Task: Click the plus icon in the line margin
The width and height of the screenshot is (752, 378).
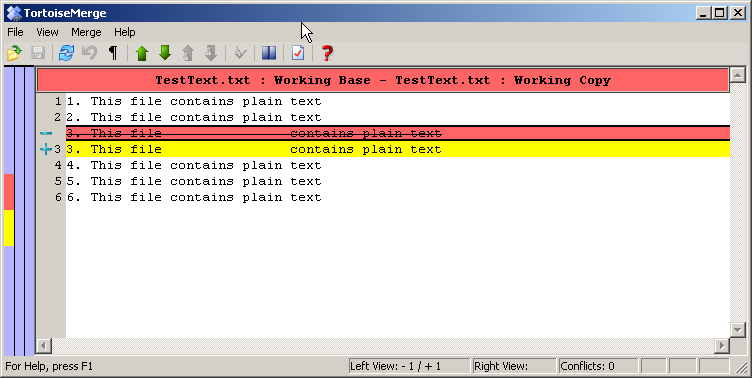Action: (x=46, y=149)
